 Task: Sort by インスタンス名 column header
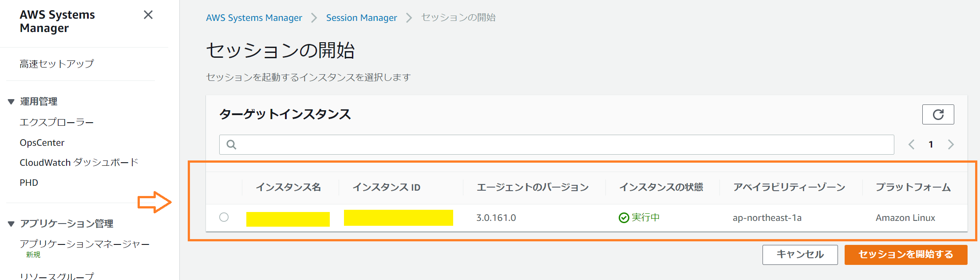[288, 188]
